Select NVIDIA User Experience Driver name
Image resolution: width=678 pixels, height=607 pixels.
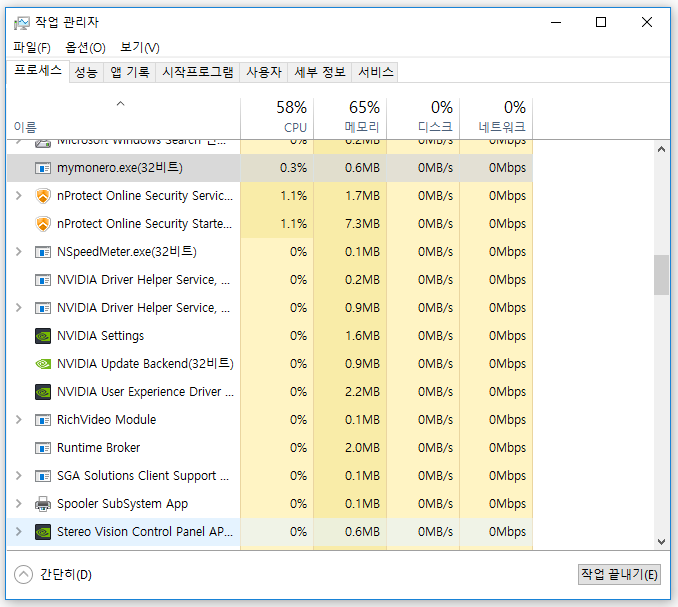(145, 392)
